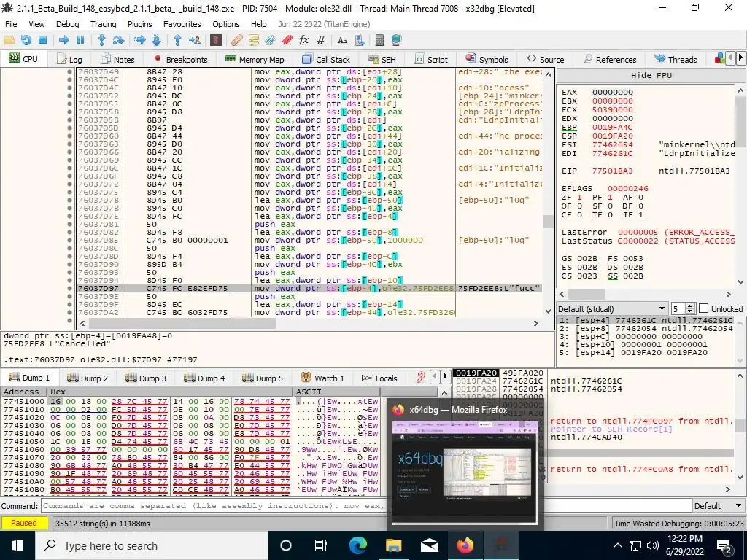Toggle breakpoint bullet at address 76037DA2

tap(69, 312)
